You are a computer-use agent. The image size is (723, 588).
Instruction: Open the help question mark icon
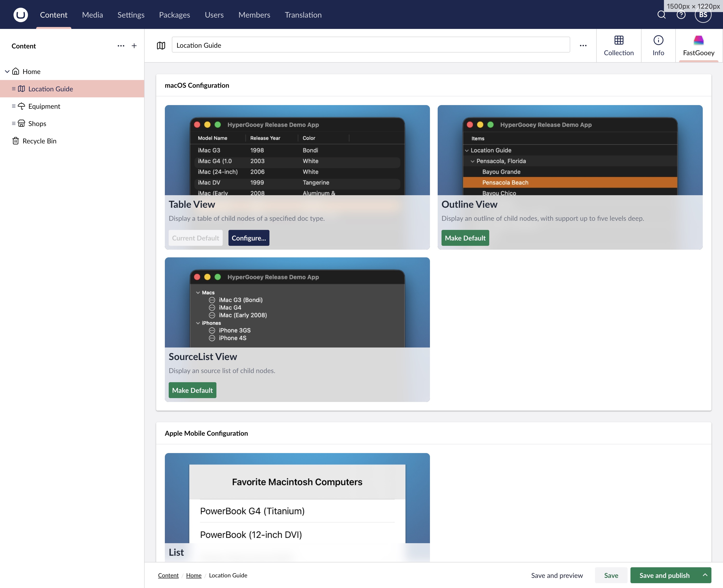681,14
